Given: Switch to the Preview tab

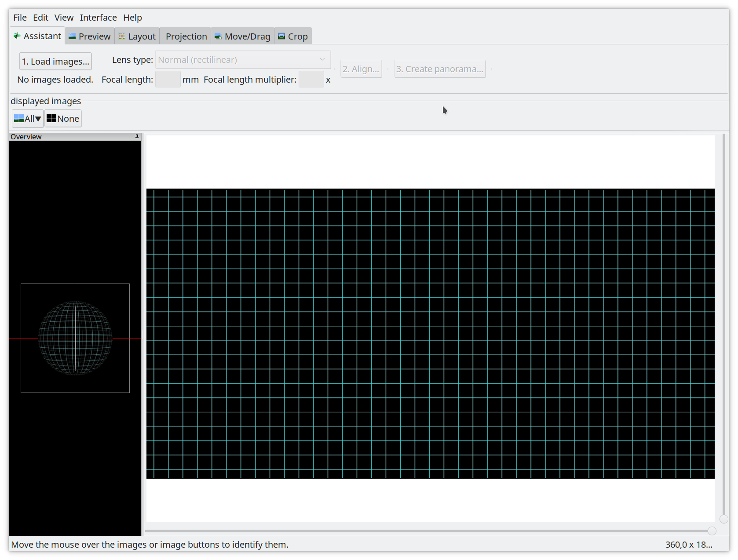Looking at the screenshot, I should click(90, 36).
